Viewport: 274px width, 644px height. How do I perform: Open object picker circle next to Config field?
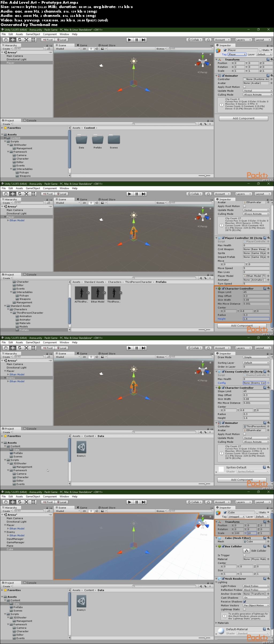point(268,383)
